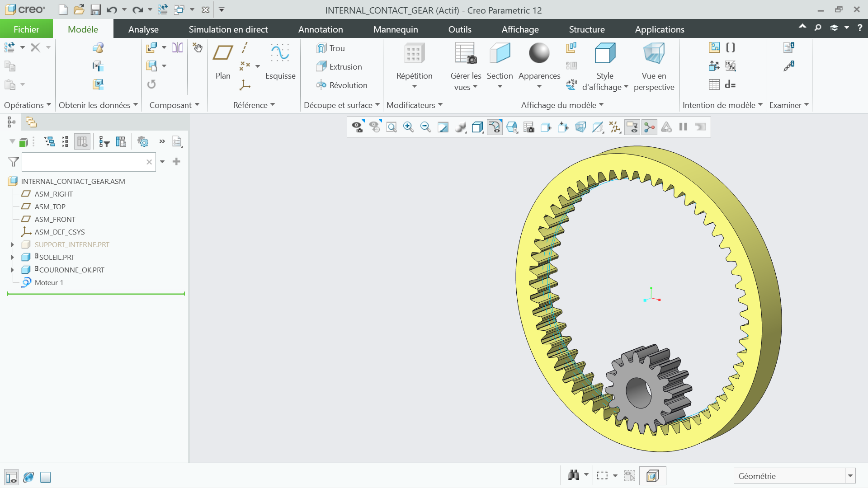Click the model tree search field
The height and width of the screenshot is (488, 868).
(89, 162)
